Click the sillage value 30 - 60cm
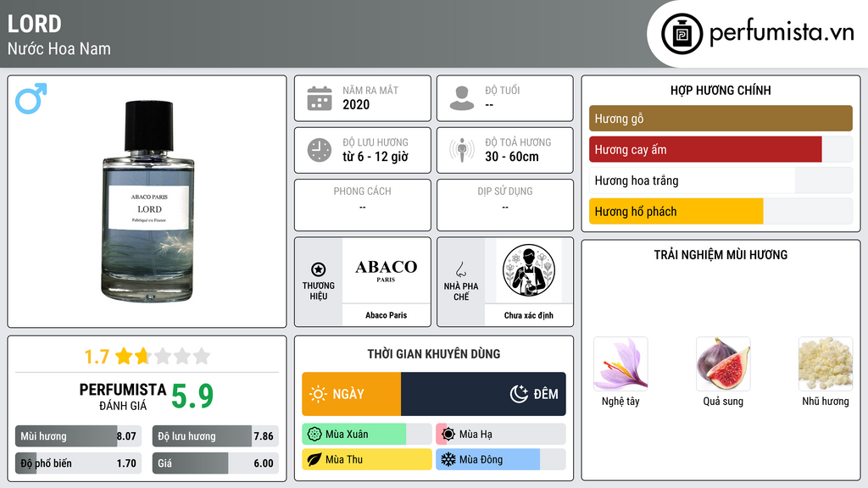The height and width of the screenshot is (488, 868). pos(512,157)
